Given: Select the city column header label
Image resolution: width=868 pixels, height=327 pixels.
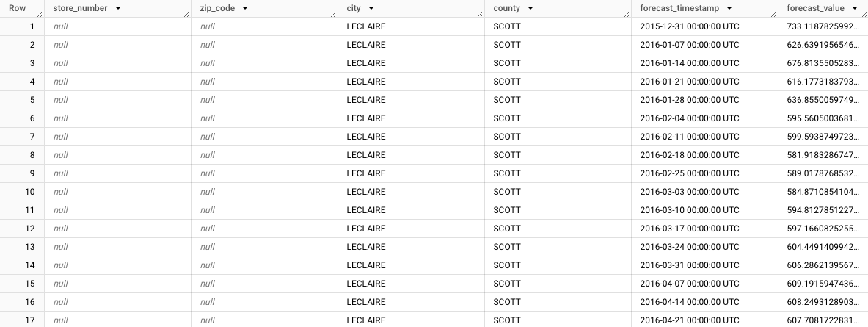Looking at the screenshot, I should 354,8.
